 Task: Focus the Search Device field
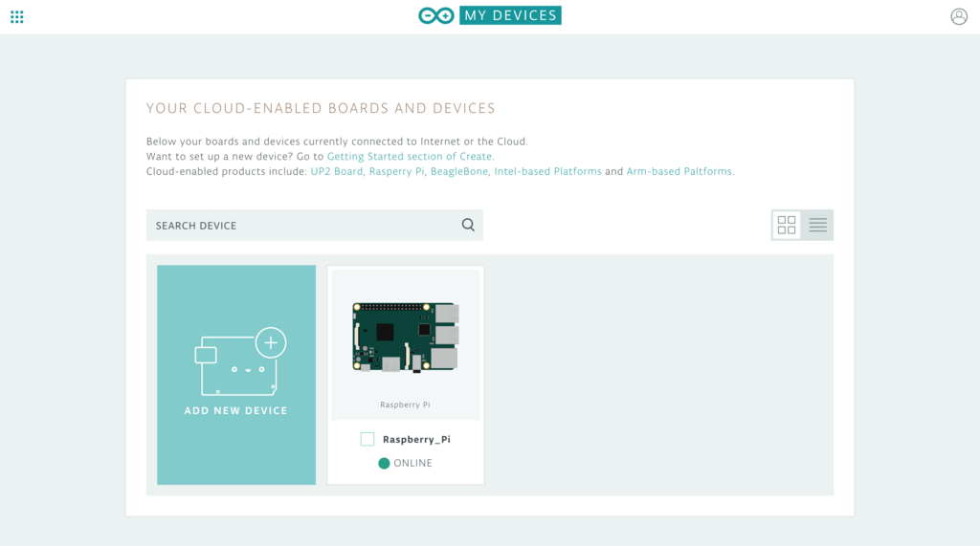click(x=314, y=225)
